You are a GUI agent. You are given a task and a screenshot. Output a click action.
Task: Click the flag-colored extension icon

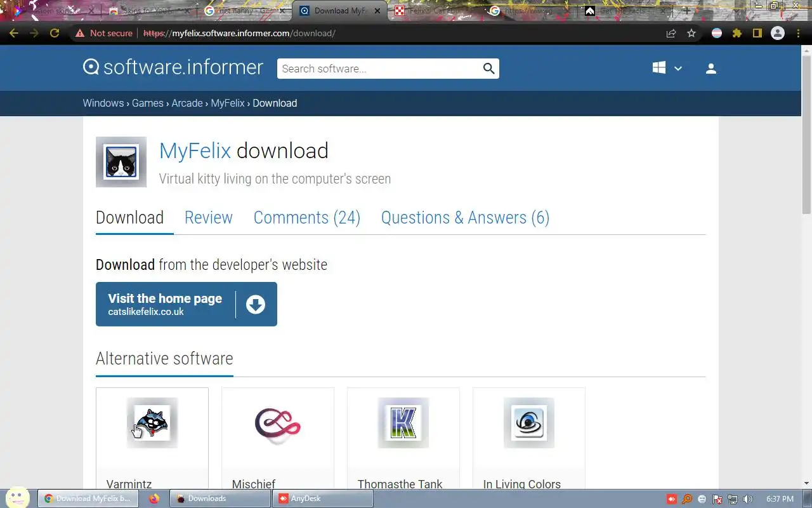pos(717,33)
